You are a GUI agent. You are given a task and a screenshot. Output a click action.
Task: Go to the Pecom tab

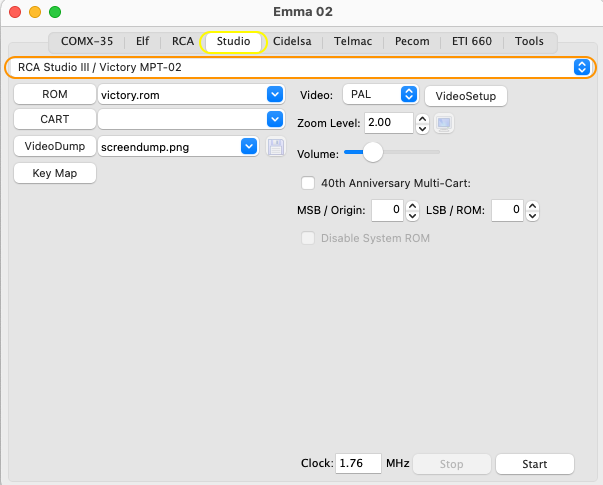pos(412,42)
